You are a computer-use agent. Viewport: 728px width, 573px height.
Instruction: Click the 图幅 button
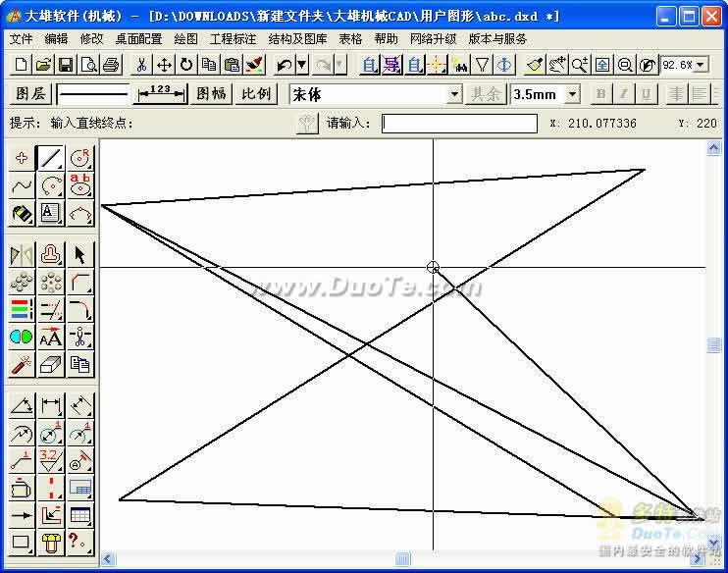click(211, 94)
